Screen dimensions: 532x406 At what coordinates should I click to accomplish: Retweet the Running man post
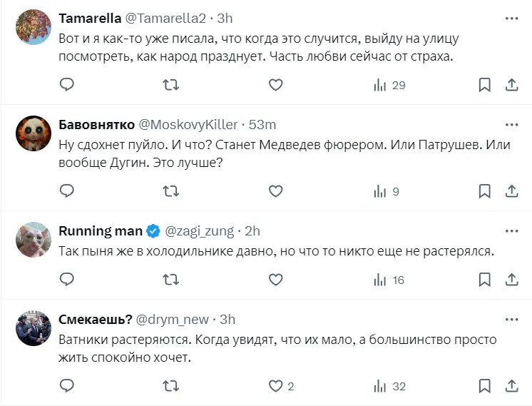171,280
